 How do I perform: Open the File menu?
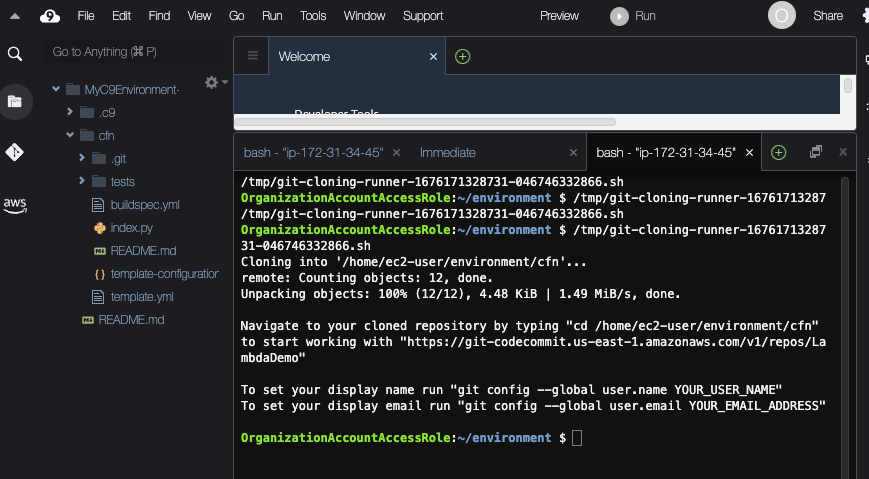coord(85,16)
